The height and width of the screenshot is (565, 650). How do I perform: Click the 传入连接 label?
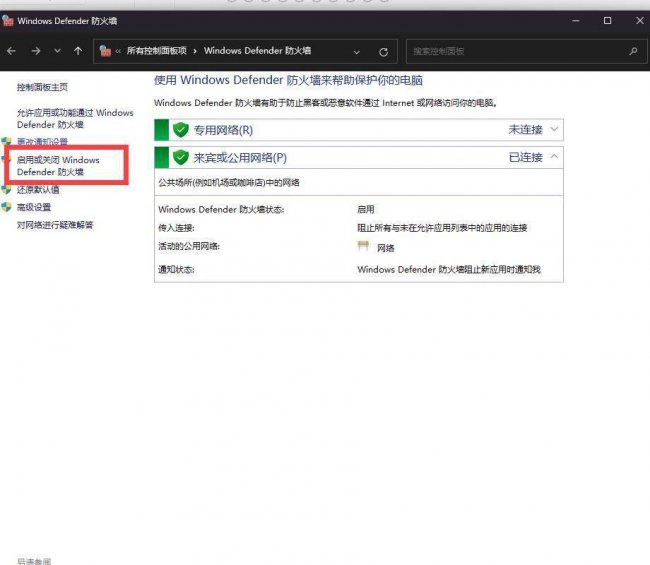176,228
